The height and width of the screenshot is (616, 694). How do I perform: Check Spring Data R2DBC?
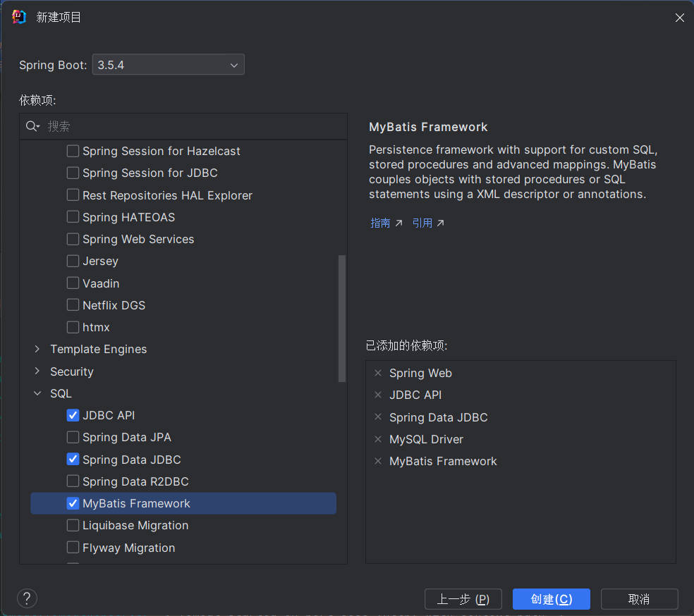[73, 481]
